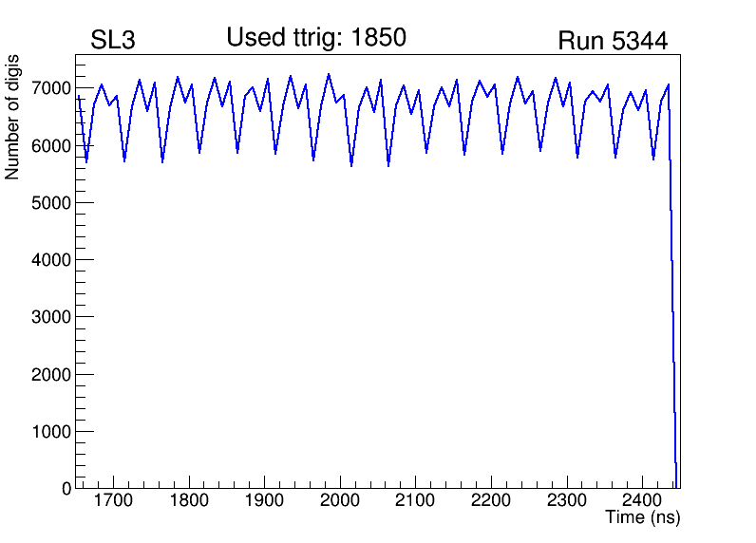
Task: Click the 1700 x-axis tick label
Action: click(x=114, y=500)
